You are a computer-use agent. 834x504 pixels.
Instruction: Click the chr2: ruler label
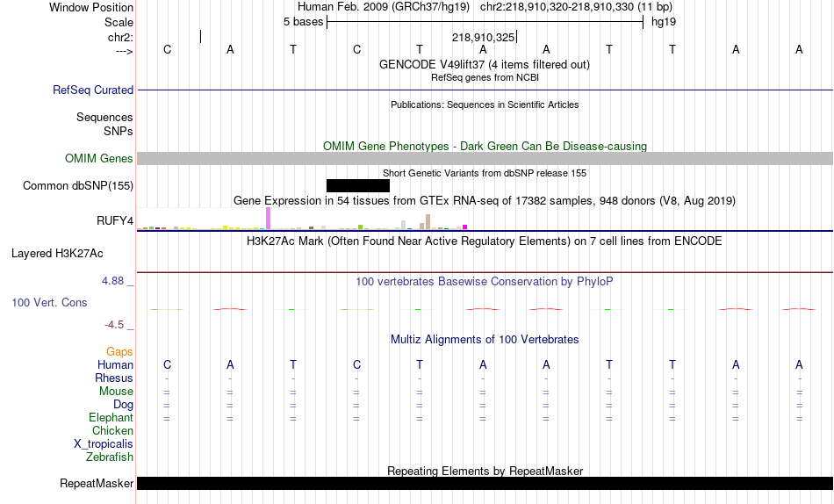tap(121, 37)
